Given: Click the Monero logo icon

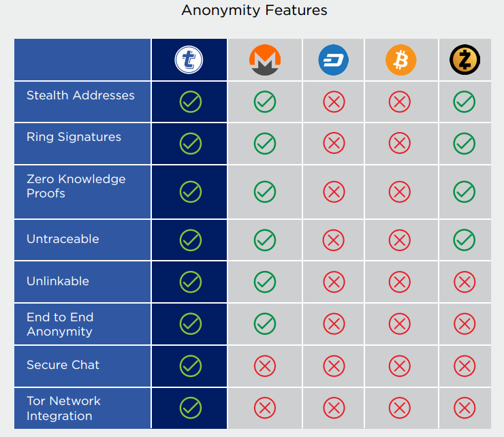Looking at the screenshot, I should point(265,60).
